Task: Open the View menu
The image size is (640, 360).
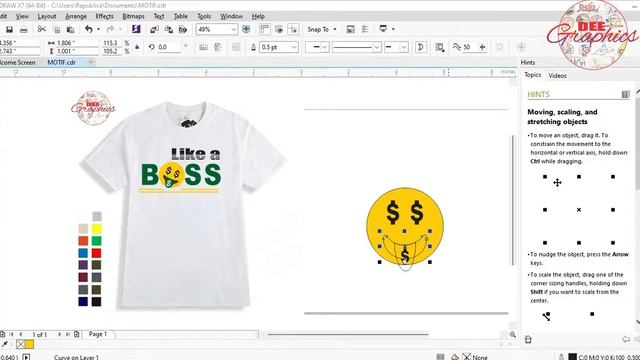Action: [x=22, y=16]
